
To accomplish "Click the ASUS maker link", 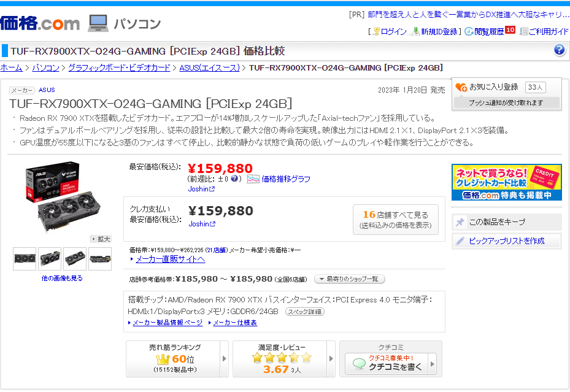I will [x=47, y=90].
